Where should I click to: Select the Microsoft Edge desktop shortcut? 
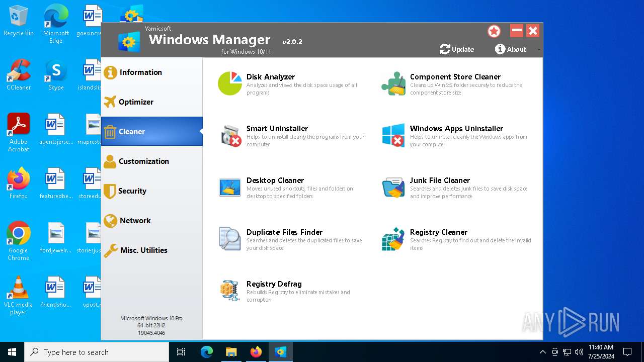[56, 24]
